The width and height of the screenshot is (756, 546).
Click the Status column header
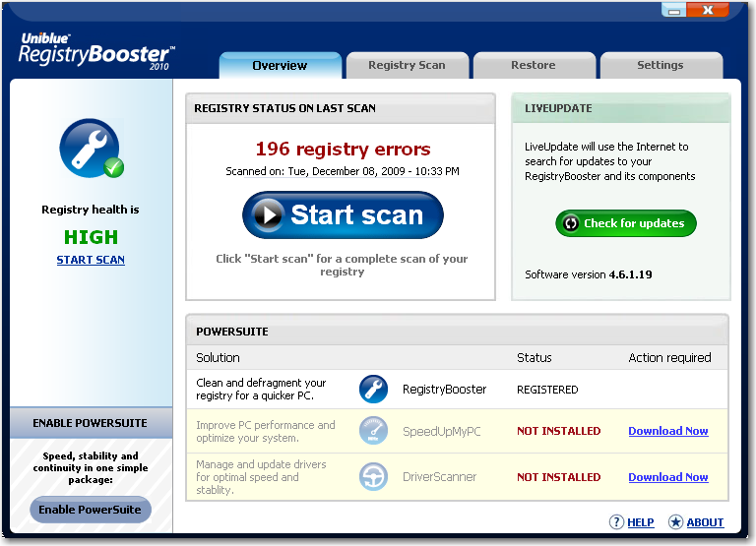point(535,357)
